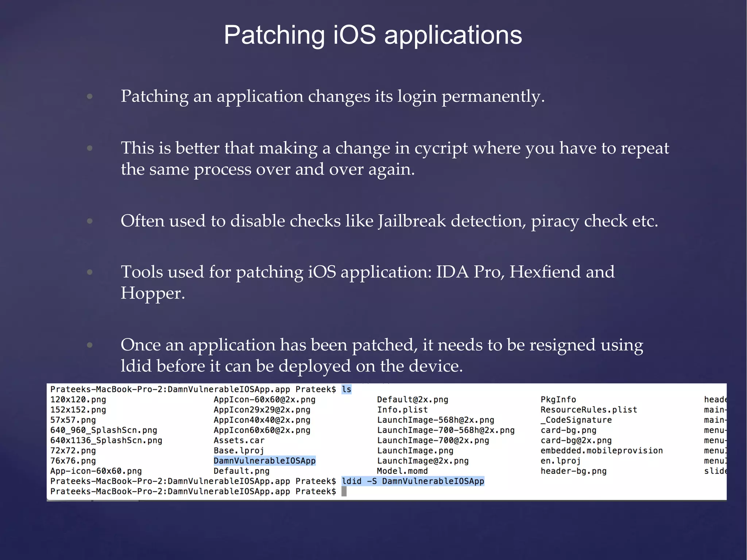This screenshot has height=560, width=747.
Task: Click 'card-bg@2x.png' in the listing
Action: [x=576, y=440]
